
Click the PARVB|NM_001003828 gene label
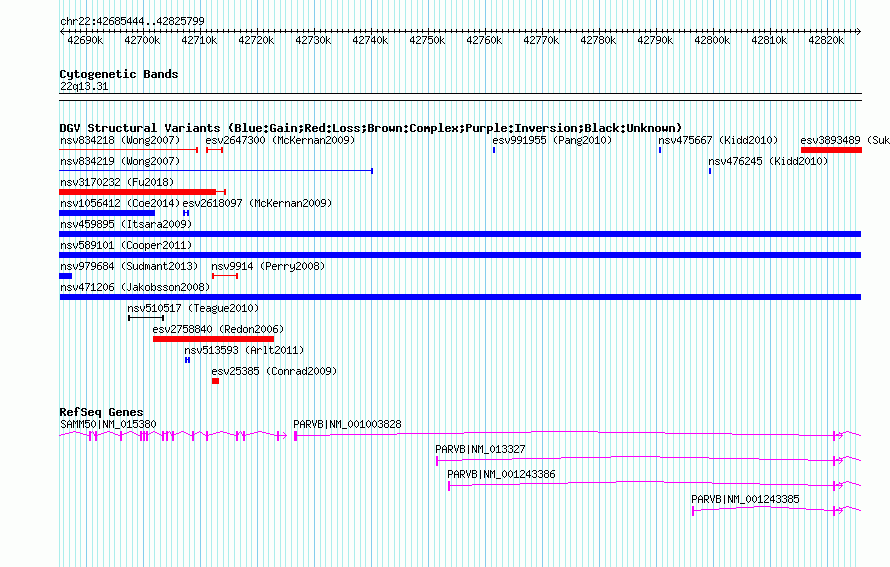click(x=347, y=424)
